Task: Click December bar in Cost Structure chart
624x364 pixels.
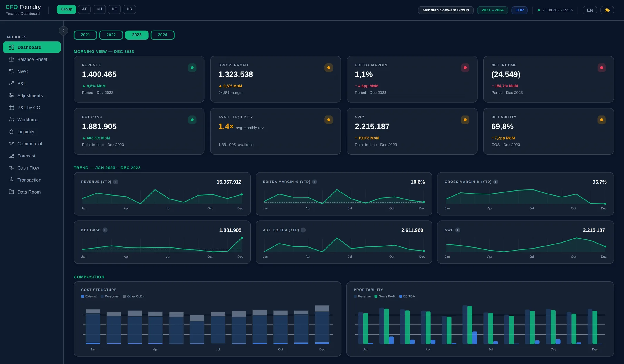Action: tap(322, 325)
